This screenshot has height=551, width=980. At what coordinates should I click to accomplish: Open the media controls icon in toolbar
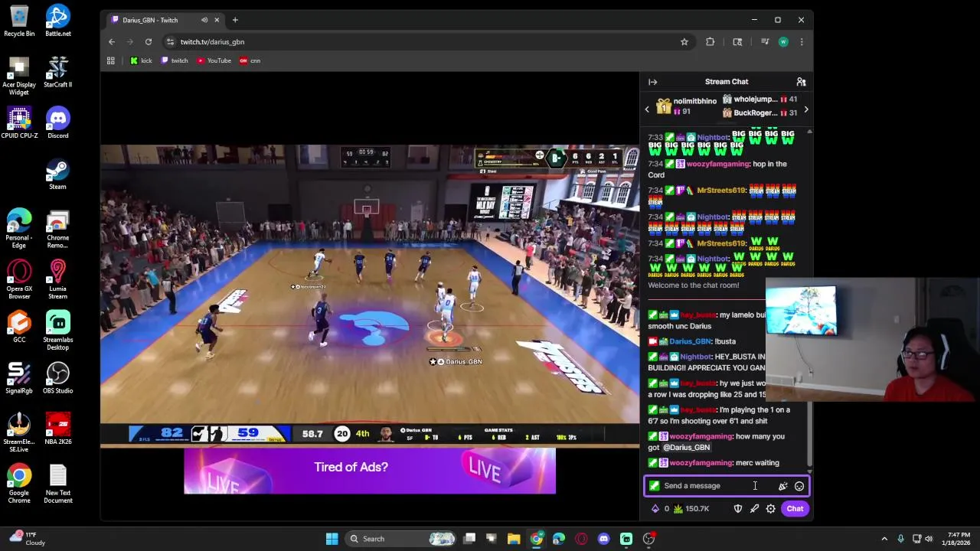pyautogui.click(x=764, y=42)
